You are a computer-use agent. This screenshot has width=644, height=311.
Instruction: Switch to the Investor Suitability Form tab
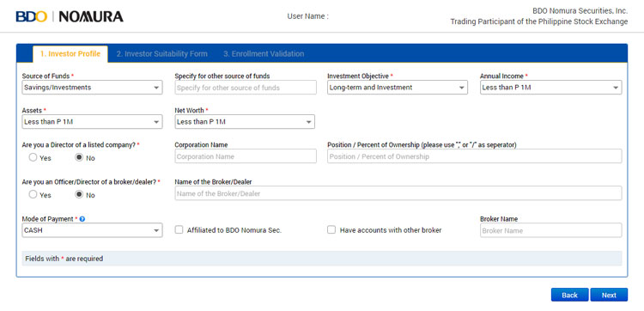(x=161, y=54)
